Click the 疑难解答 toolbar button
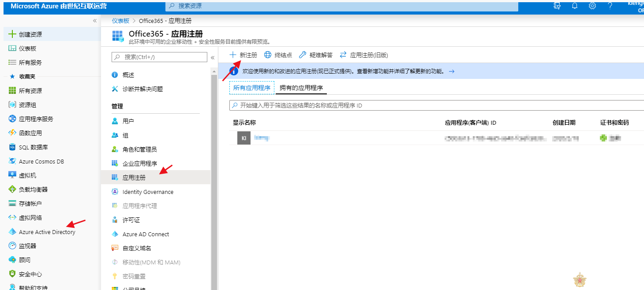The width and height of the screenshot is (644, 290). tap(316, 55)
